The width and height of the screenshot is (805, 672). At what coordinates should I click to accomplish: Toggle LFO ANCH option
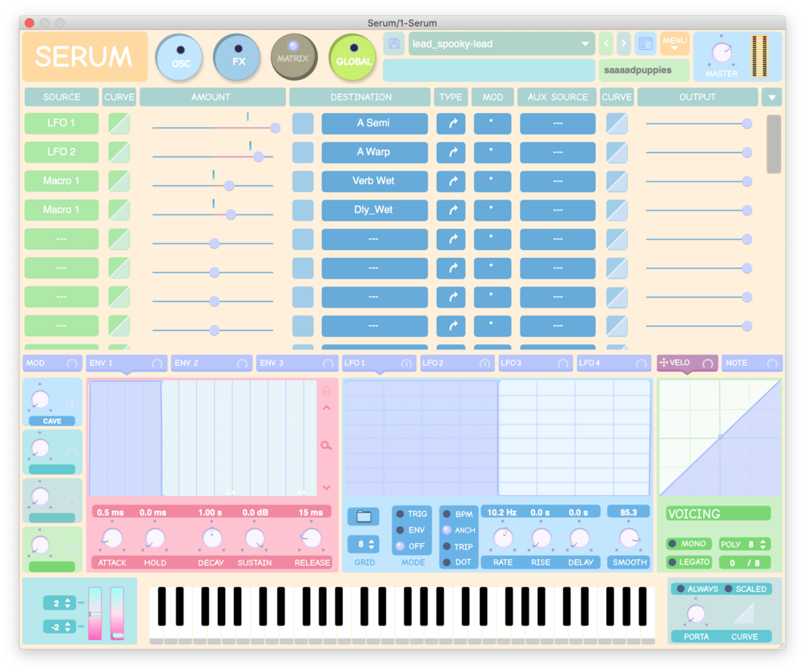click(447, 530)
